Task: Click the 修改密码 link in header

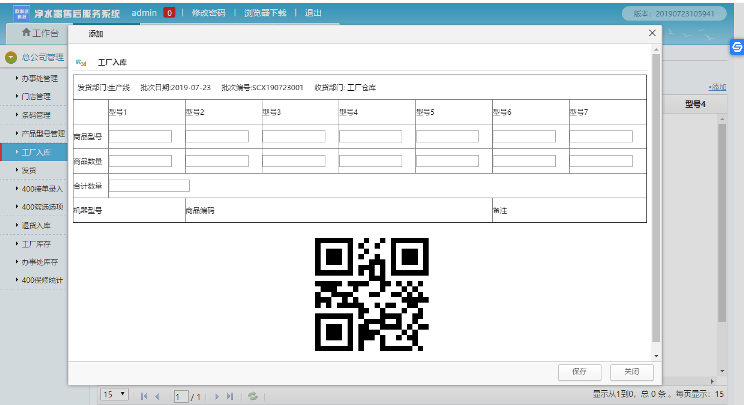Action: pyautogui.click(x=210, y=13)
